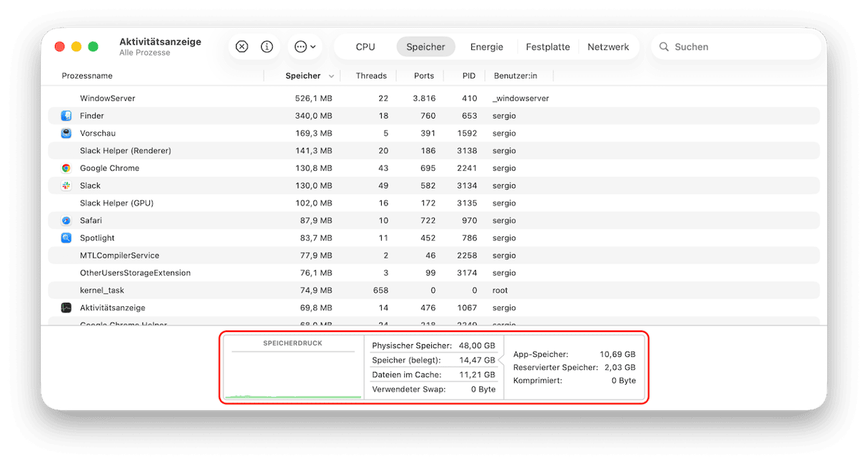Open the Festplatte tab
This screenshot has height=464, width=868.
tap(547, 46)
